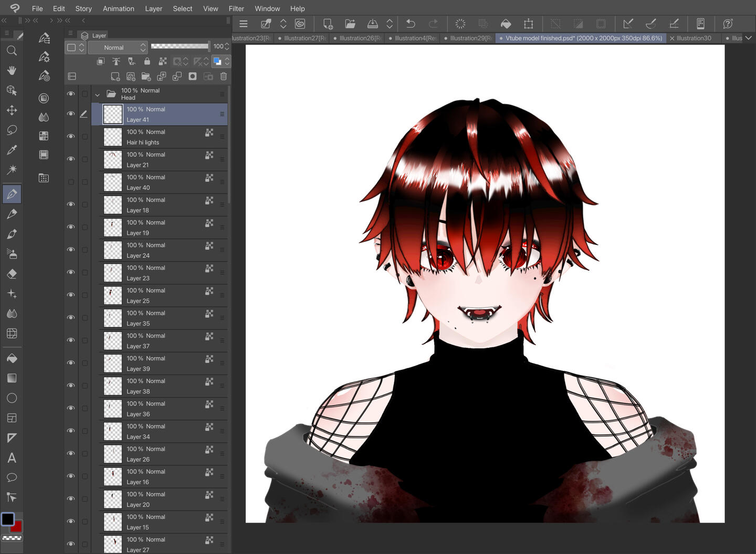This screenshot has width=756, height=554.
Task: Switch to the Illustration26 document tab
Action: click(x=360, y=38)
